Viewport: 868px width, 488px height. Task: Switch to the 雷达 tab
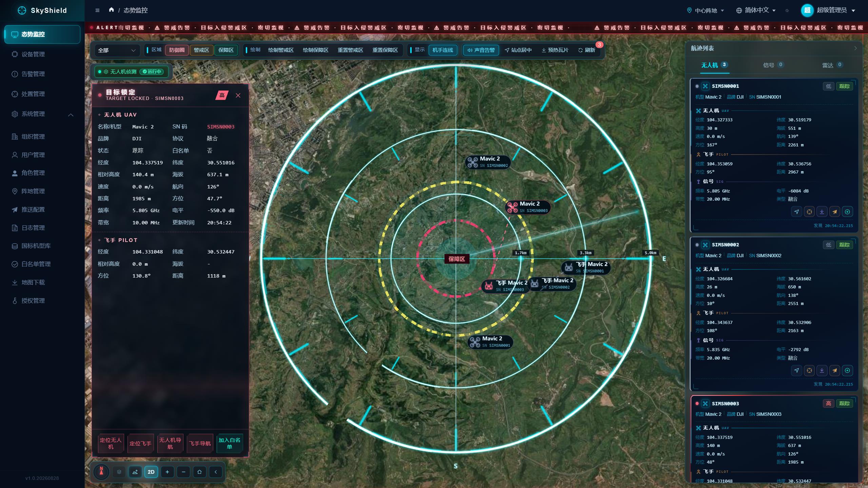832,65
